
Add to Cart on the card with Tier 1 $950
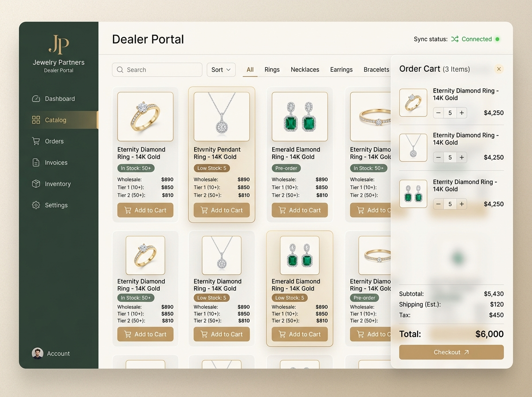pos(222,334)
